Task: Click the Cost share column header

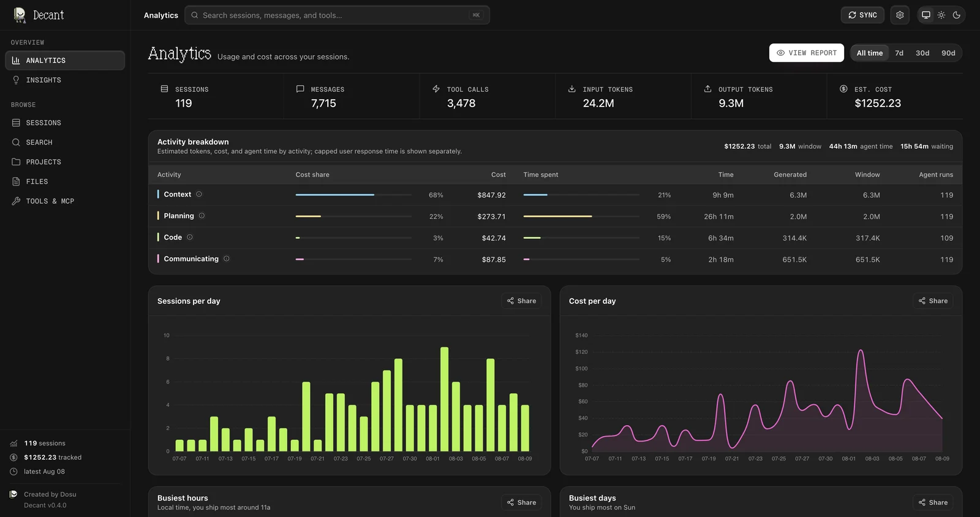Action: (x=312, y=175)
